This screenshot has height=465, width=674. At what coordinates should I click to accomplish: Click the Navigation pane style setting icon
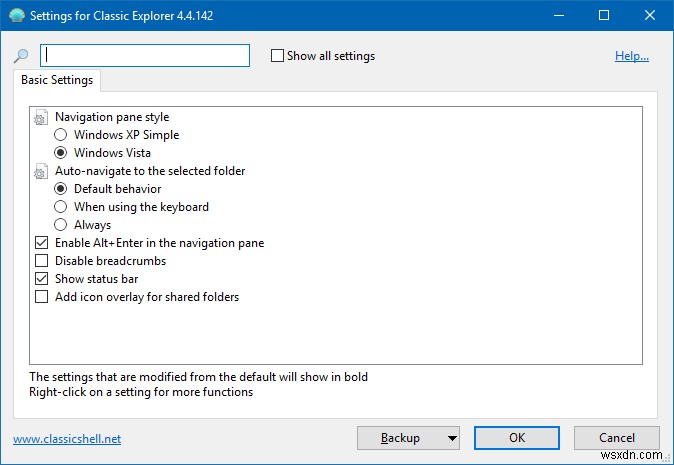pyautogui.click(x=41, y=117)
